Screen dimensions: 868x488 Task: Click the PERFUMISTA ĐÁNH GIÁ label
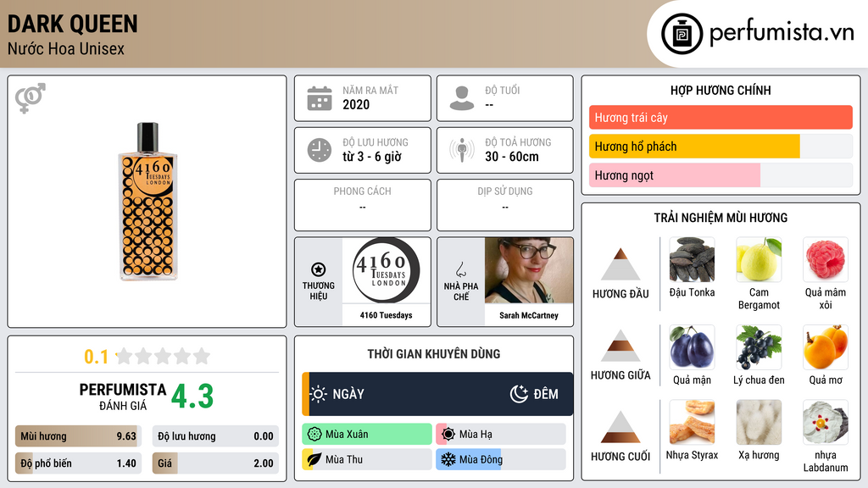pyautogui.click(x=123, y=396)
